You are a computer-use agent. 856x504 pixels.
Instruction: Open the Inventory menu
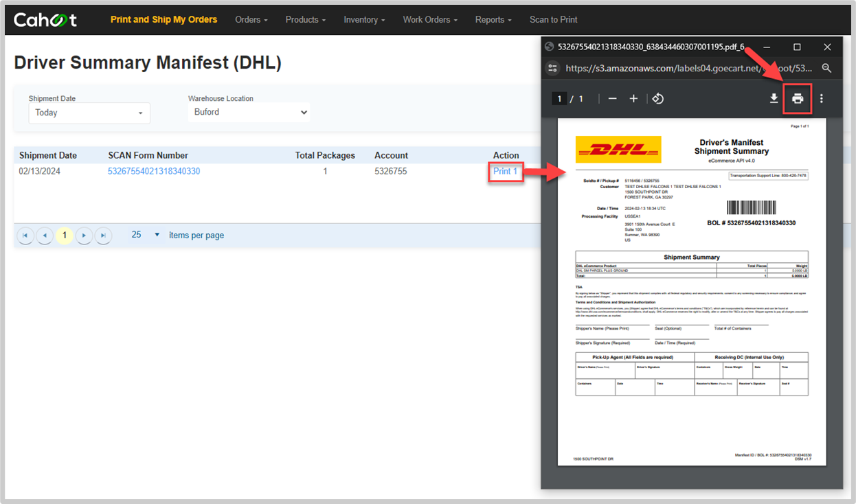[x=364, y=20]
